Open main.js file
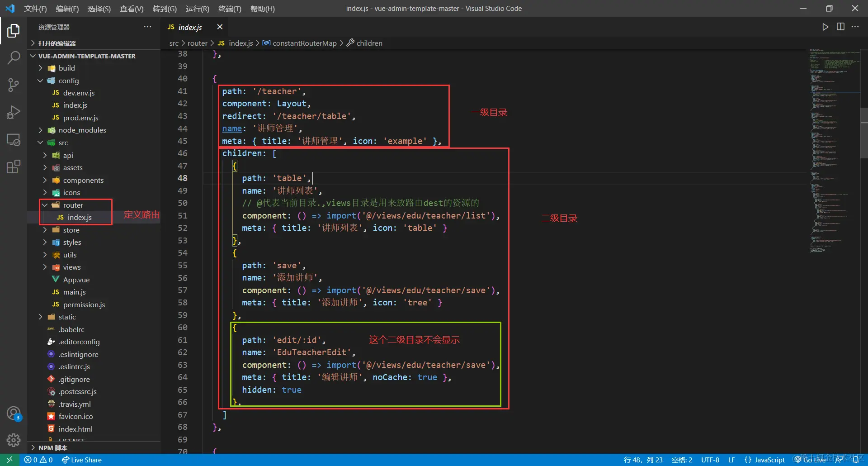Image resolution: width=868 pixels, height=466 pixels. (x=94, y=292)
